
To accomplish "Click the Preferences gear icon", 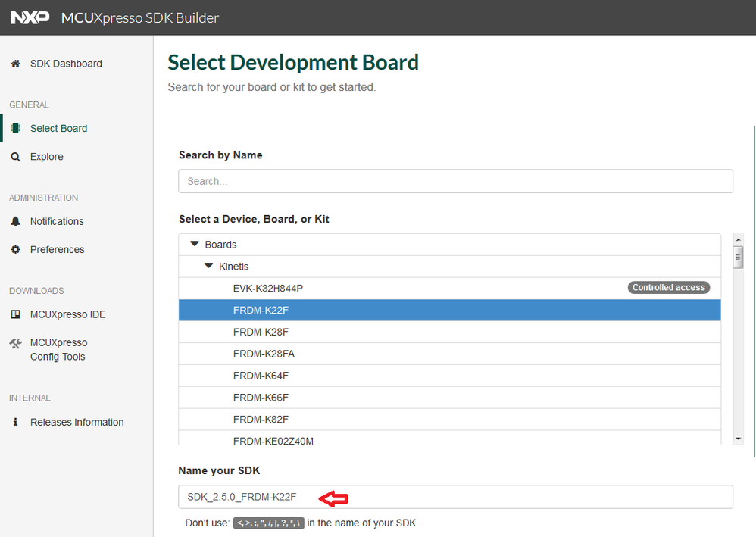I will point(15,249).
